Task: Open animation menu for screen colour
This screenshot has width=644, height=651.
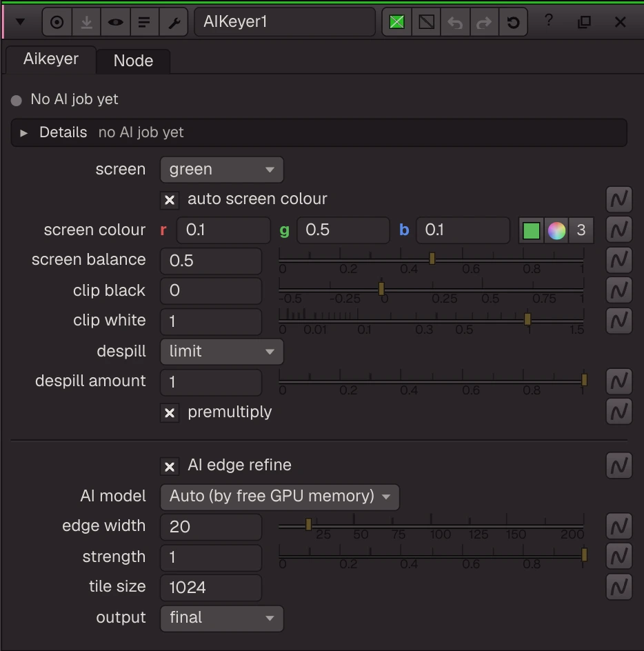Action: click(x=618, y=230)
